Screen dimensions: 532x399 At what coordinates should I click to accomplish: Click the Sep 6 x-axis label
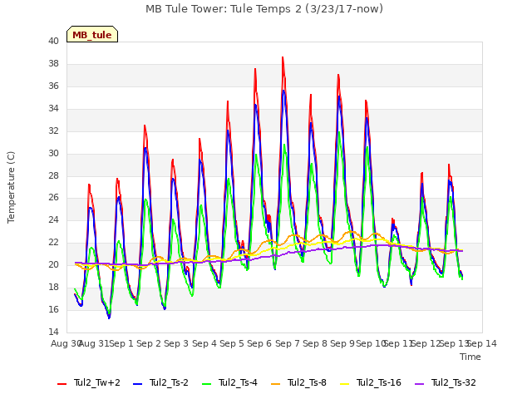259,343
